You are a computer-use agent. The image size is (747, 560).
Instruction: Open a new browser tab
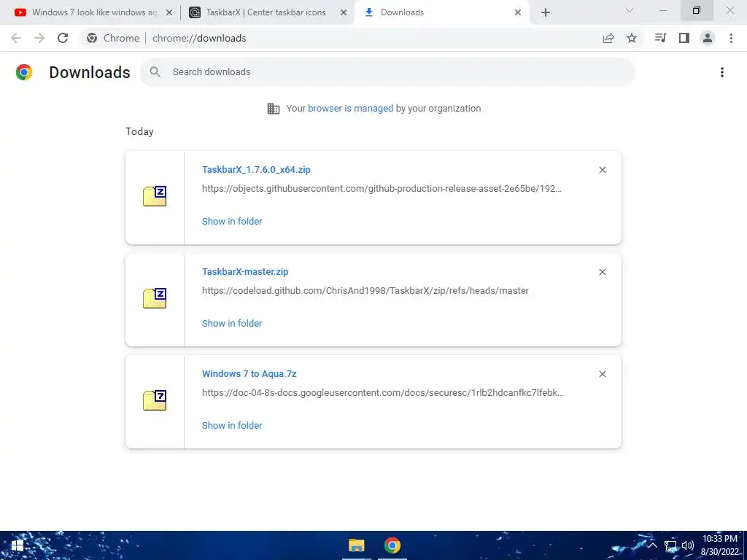point(546,12)
